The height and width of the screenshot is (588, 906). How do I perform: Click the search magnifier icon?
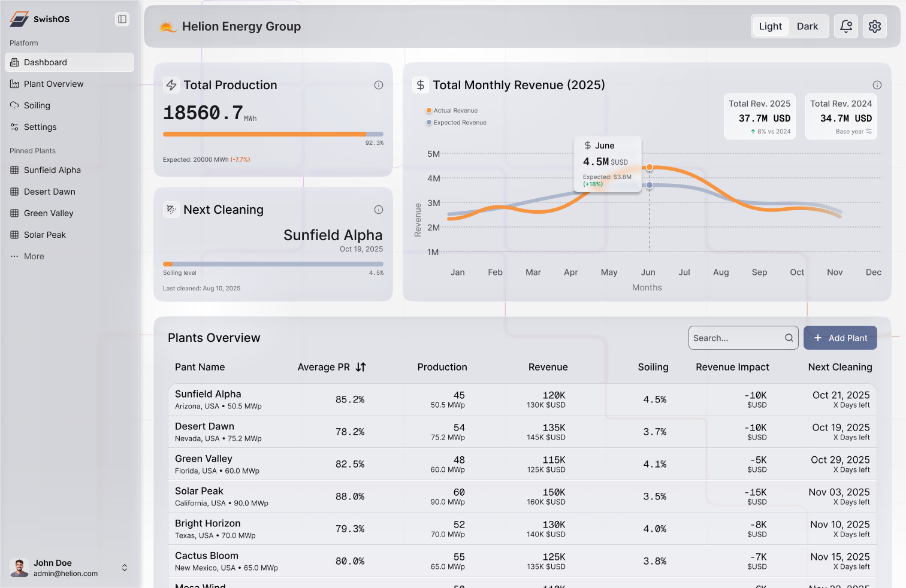(789, 338)
